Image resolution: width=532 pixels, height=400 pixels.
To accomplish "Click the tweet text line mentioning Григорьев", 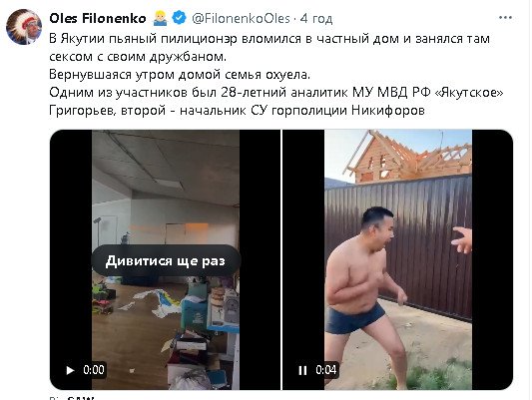I will 237,111.
